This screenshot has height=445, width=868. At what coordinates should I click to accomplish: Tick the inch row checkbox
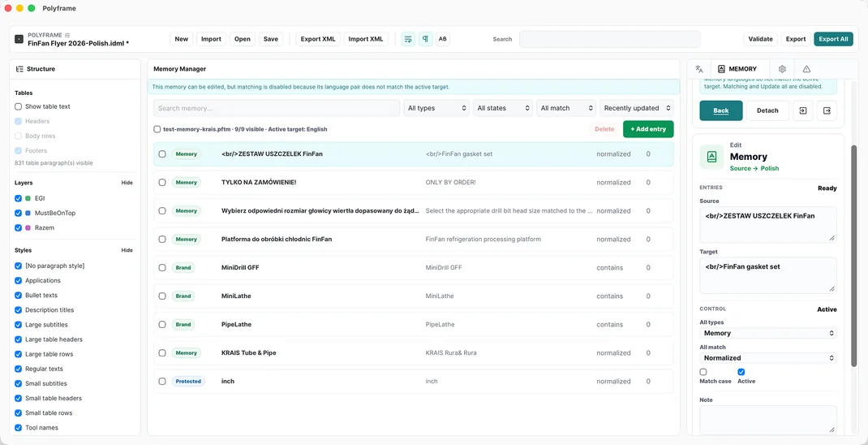[x=162, y=382]
